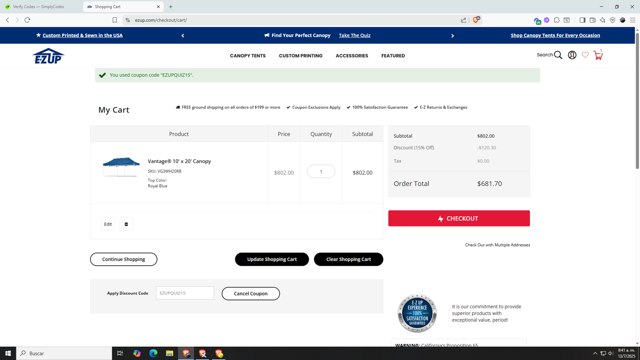Image resolution: width=640 pixels, height=360 pixels.
Task: Open the Windows Start menu
Action: click(8, 353)
